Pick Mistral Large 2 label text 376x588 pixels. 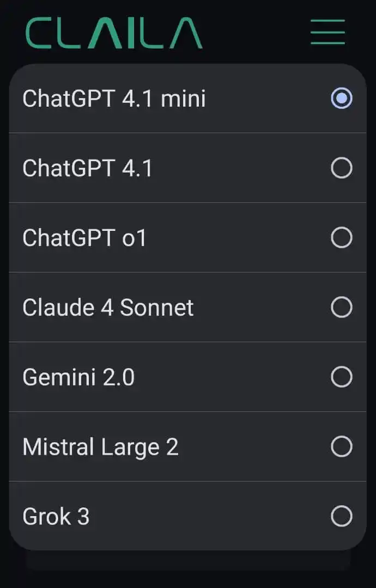click(100, 448)
